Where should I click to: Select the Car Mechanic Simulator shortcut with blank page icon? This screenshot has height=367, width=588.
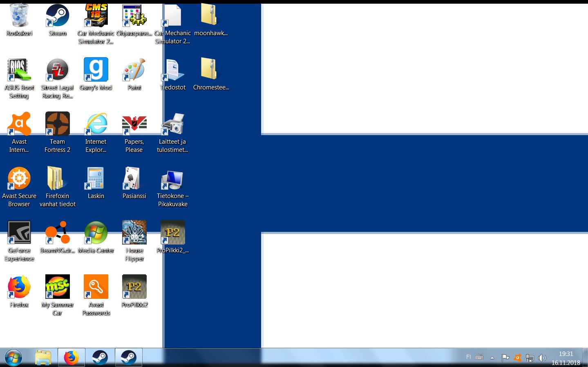point(172,24)
